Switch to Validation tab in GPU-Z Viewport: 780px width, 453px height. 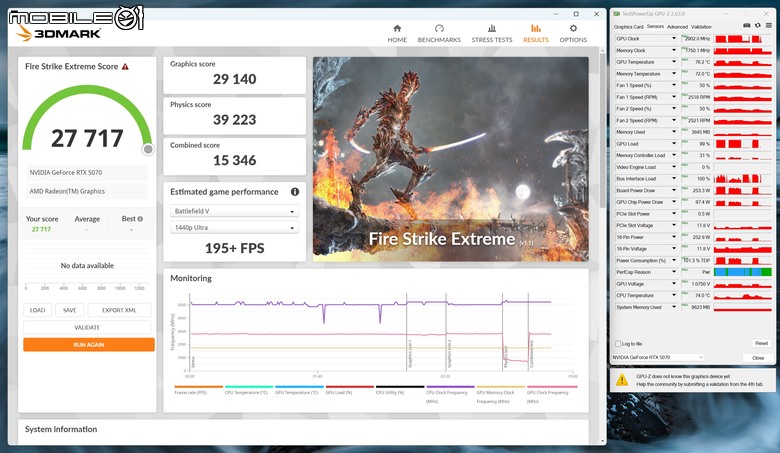tap(701, 27)
